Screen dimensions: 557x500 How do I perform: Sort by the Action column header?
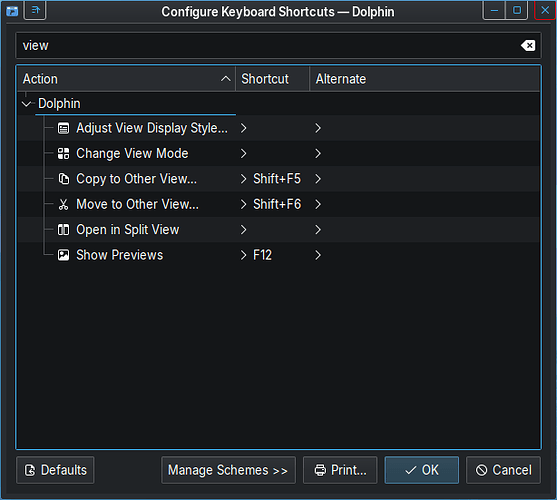[126, 79]
